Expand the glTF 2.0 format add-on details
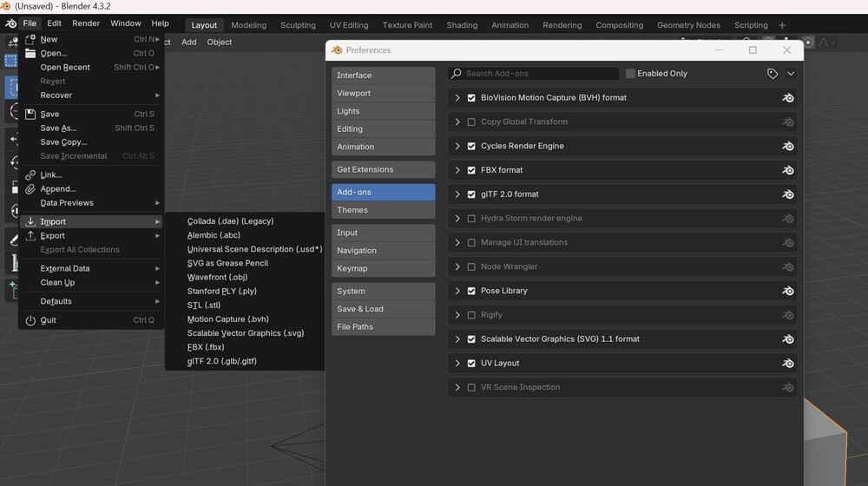The width and height of the screenshot is (868, 486). [x=457, y=194]
